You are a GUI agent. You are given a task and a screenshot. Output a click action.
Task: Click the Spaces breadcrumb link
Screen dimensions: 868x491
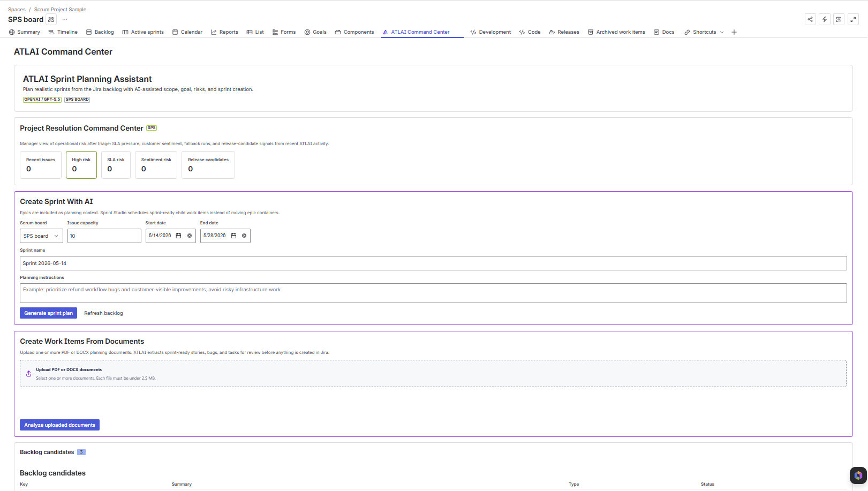17,10
